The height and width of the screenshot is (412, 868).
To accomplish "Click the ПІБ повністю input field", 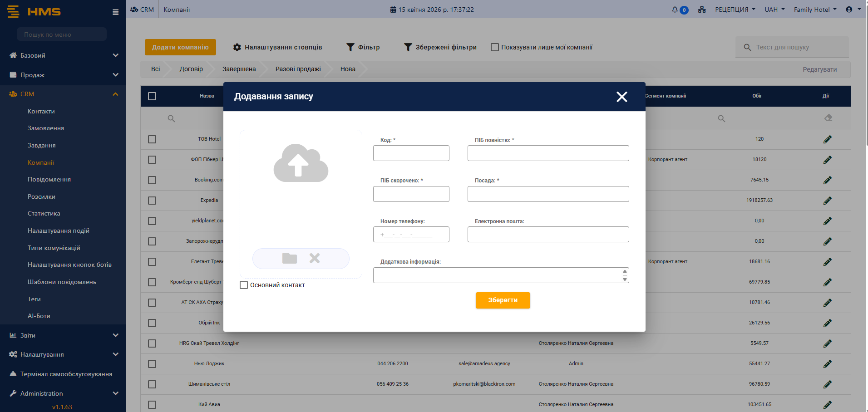I will coord(548,153).
